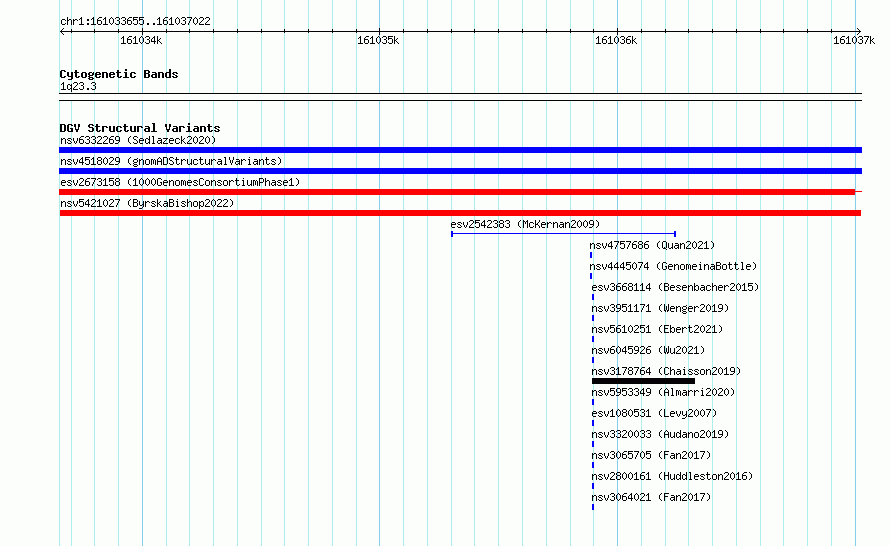890x546 pixels.
Task: Click the 161035k ruler tick label
Action: coord(378,40)
